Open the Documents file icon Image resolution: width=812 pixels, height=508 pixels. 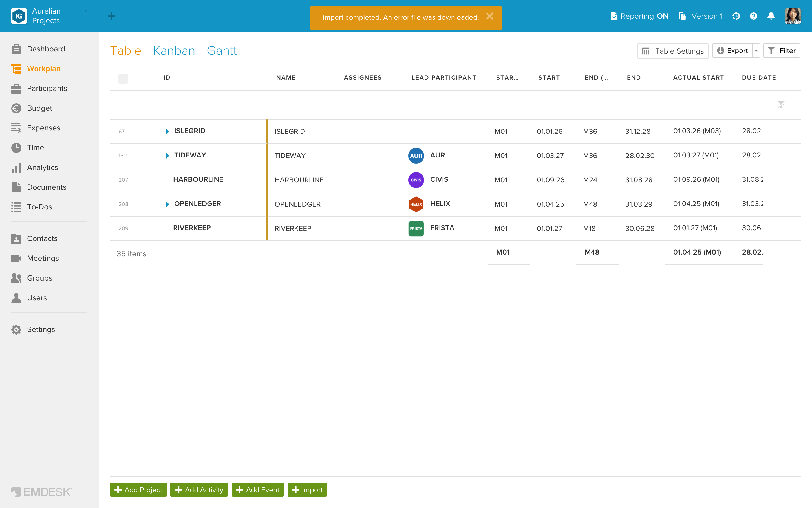pos(16,187)
